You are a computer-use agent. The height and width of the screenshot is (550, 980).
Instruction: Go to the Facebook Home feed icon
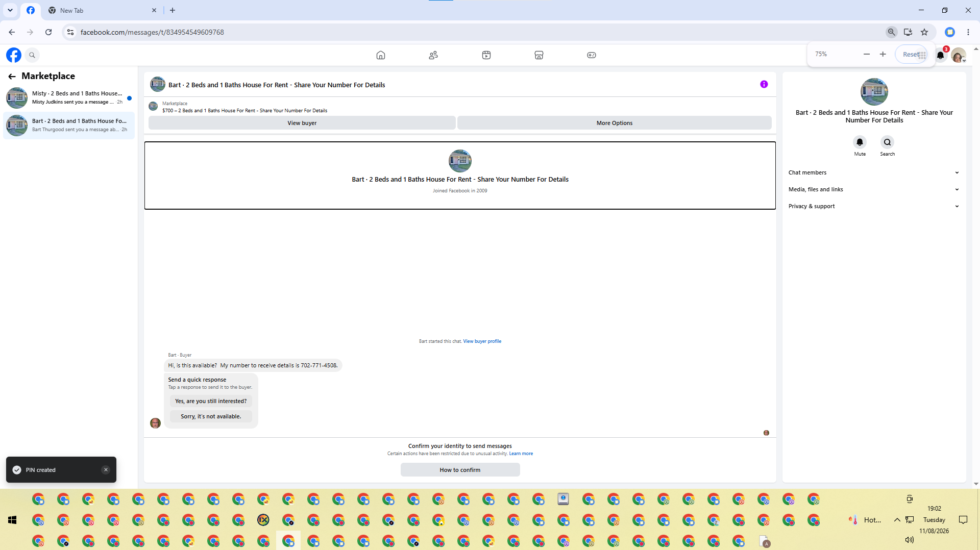(381, 55)
